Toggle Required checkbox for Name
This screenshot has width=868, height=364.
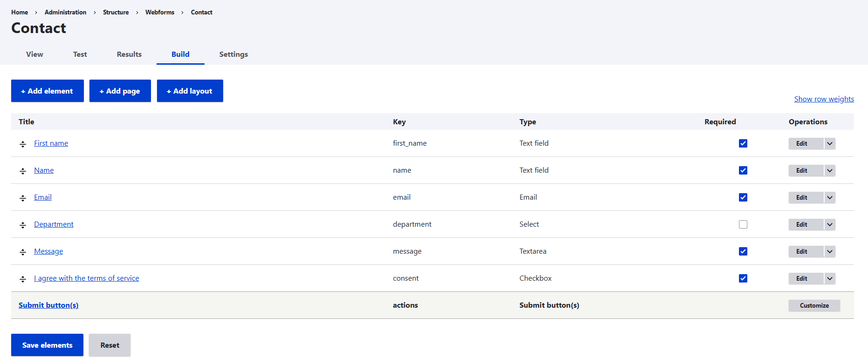click(743, 170)
